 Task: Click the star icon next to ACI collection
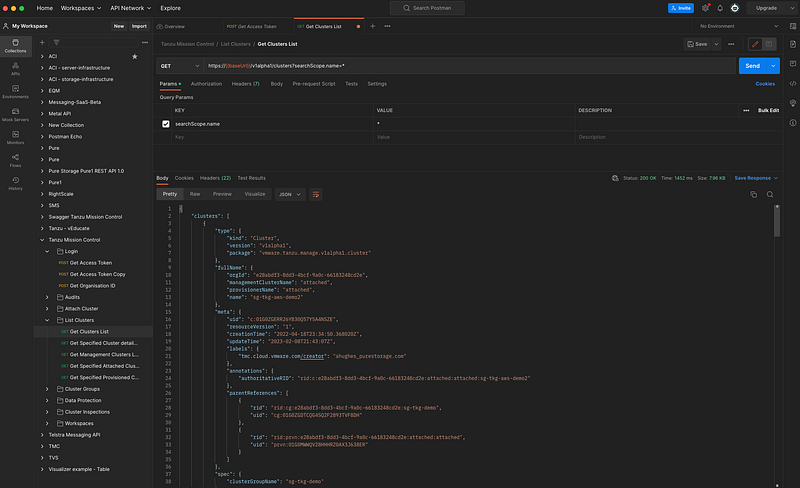[135, 56]
